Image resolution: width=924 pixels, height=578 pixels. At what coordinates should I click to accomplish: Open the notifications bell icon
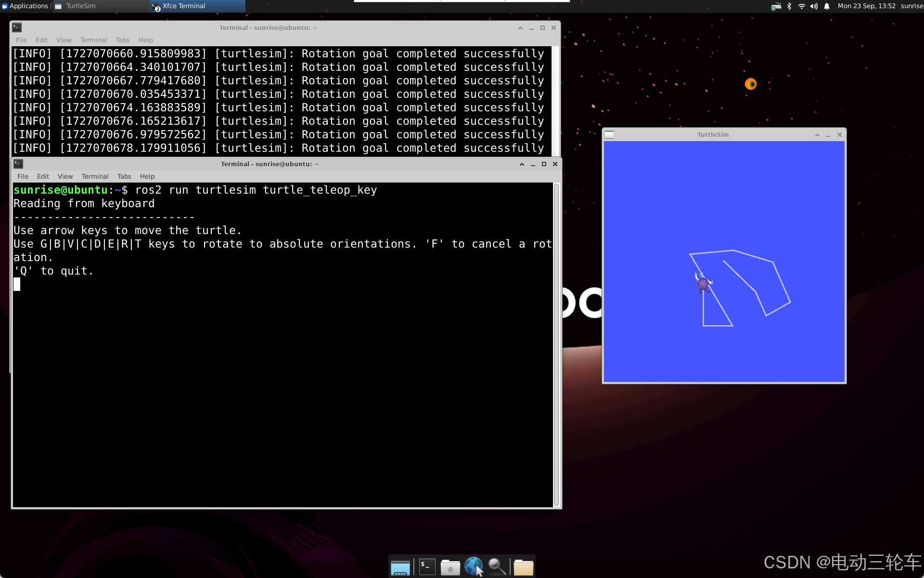(827, 6)
